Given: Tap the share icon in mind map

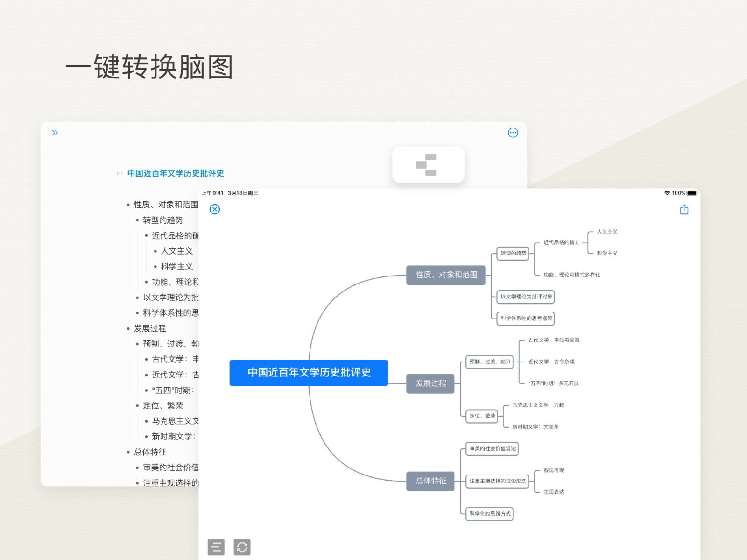Looking at the screenshot, I should (684, 210).
